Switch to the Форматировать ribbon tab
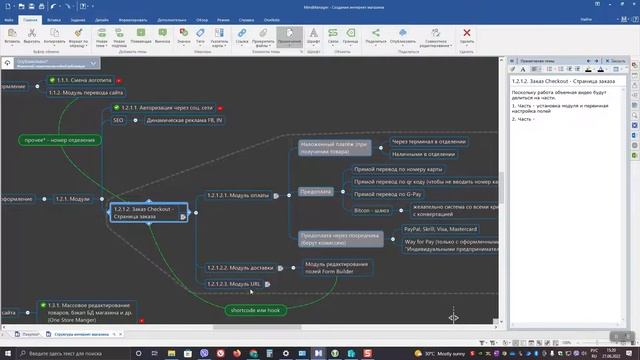Image resolution: width=640 pixels, height=360 pixels. click(133, 20)
